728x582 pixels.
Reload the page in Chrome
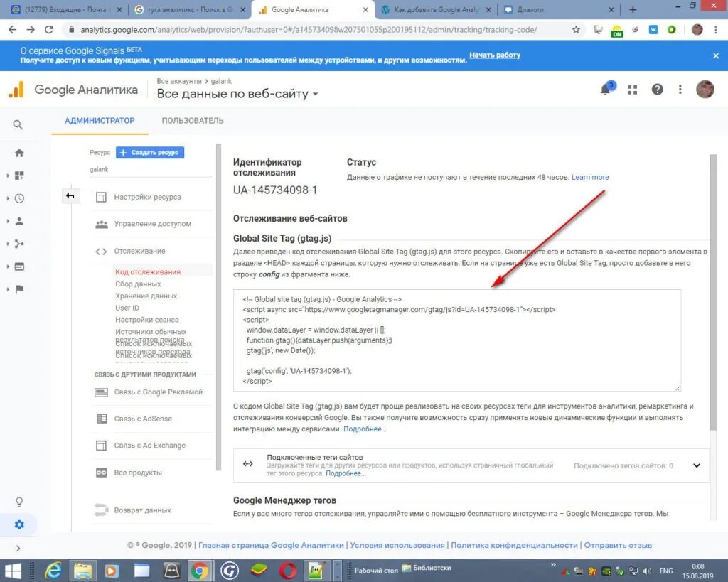click(x=49, y=30)
